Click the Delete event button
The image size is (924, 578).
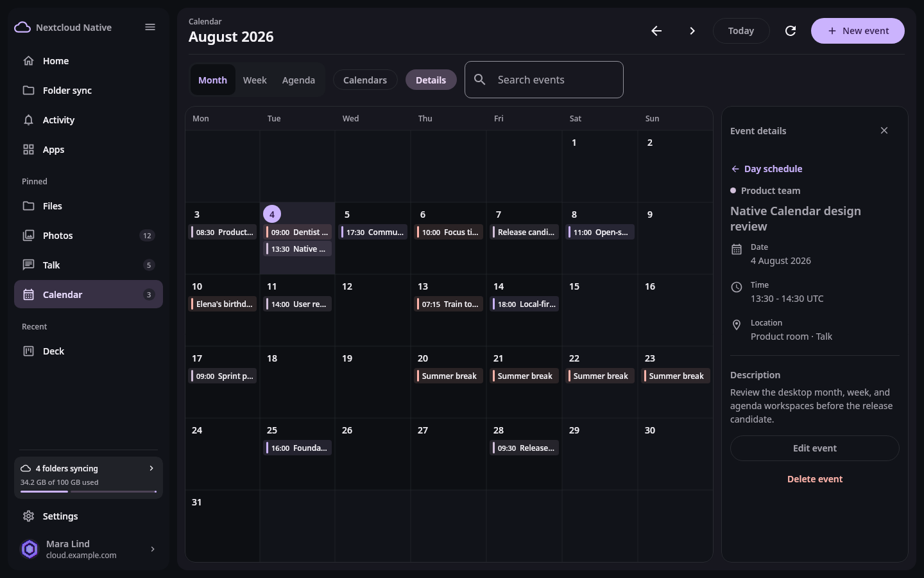815,479
